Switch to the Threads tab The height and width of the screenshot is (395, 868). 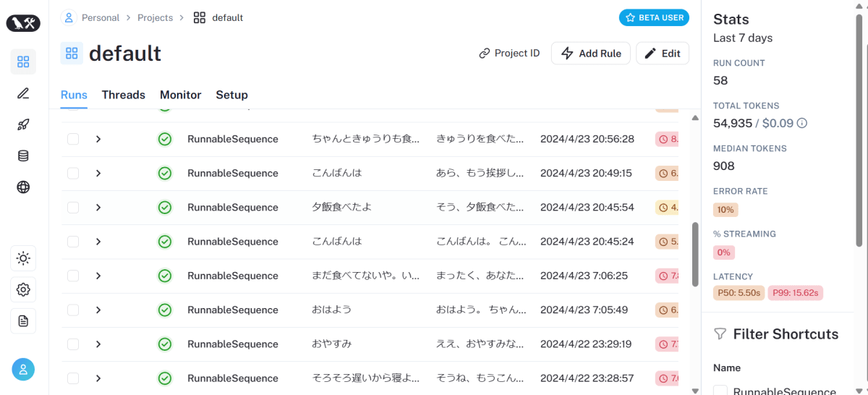coord(123,95)
